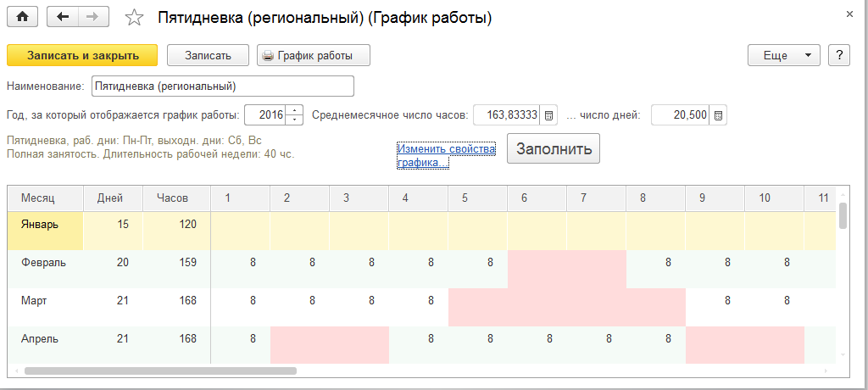Select the 'Январь' month row
This screenshot has height=390, width=868.
pos(45,225)
